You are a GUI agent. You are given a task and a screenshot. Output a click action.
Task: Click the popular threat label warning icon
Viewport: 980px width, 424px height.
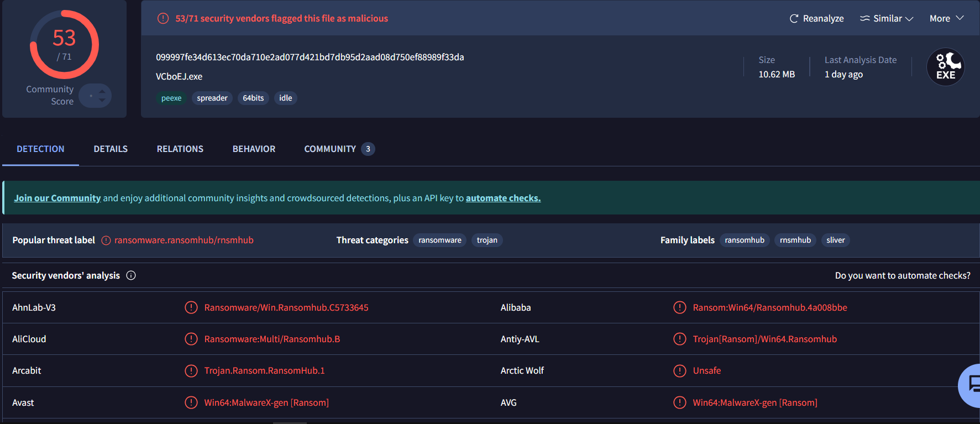106,240
